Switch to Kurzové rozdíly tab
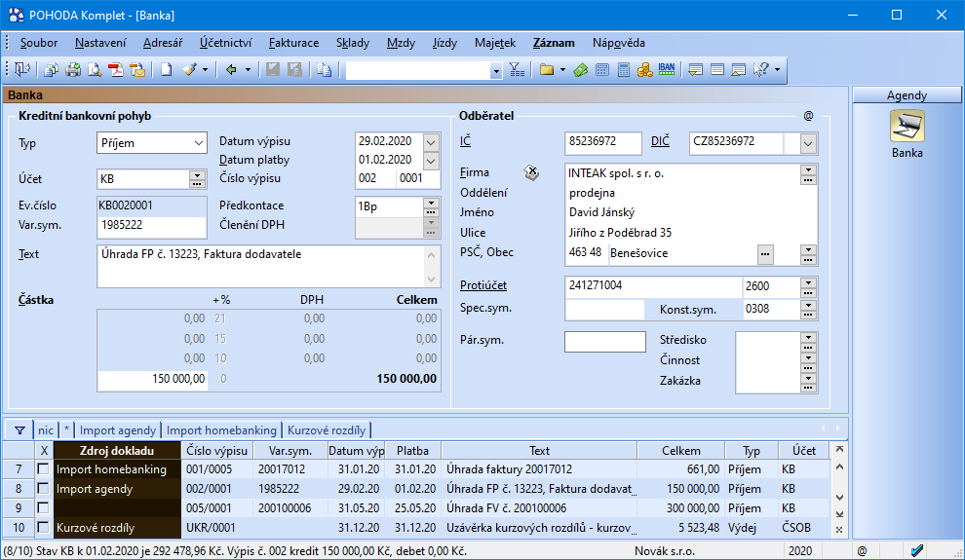 pos(327,430)
